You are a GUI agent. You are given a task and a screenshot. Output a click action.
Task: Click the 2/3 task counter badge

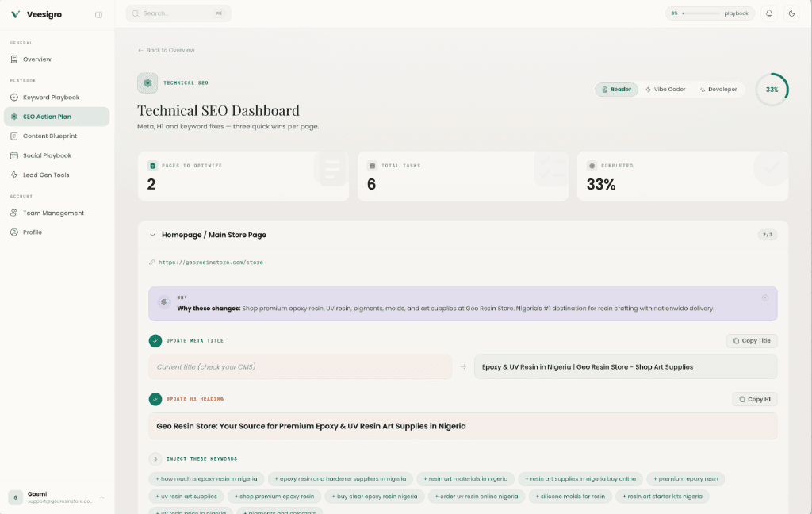(x=768, y=235)
